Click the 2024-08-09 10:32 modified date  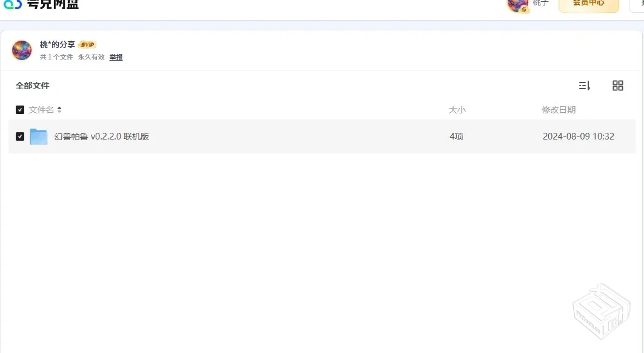click(578, 136)
